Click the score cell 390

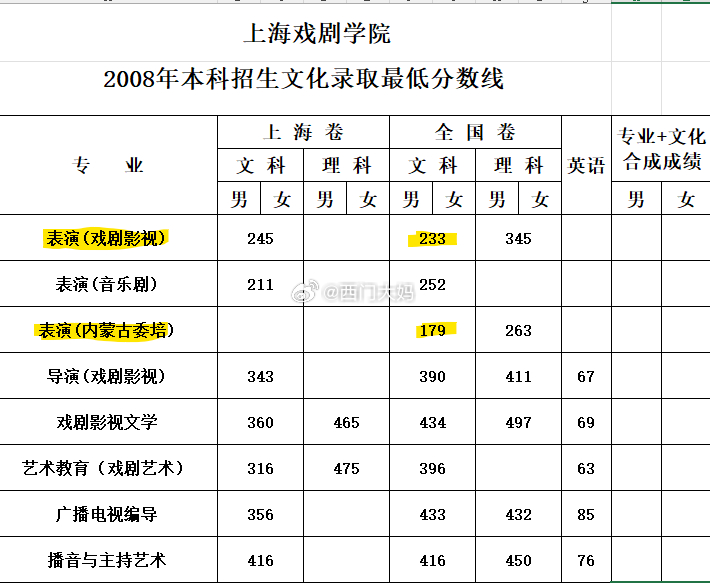(x=432, y=377)
